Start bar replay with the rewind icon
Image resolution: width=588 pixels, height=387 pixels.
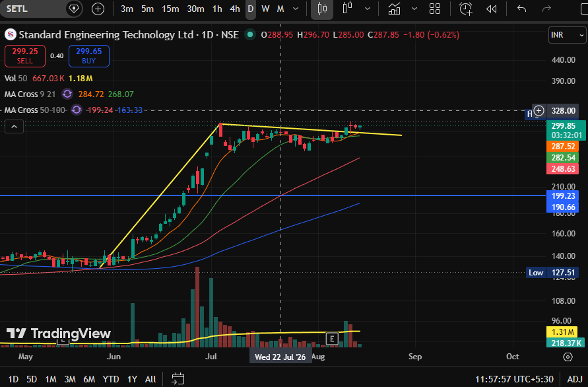(491, 9)
